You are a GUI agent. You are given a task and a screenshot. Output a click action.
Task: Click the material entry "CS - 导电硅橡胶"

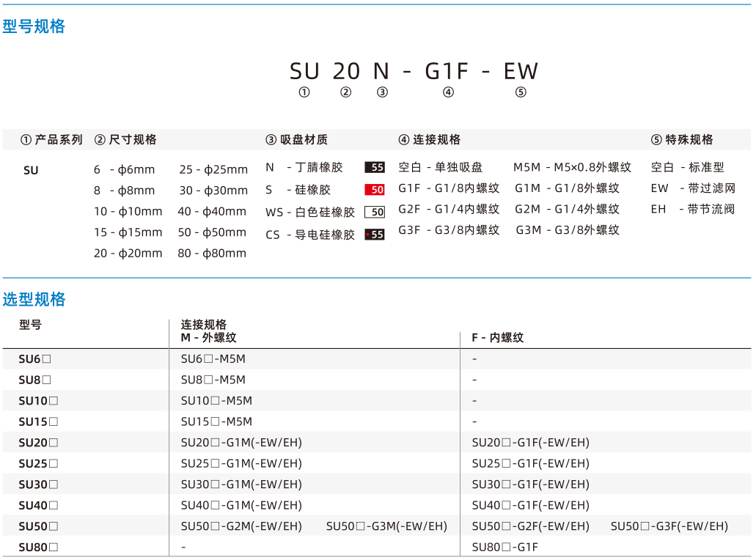[310, 235]
